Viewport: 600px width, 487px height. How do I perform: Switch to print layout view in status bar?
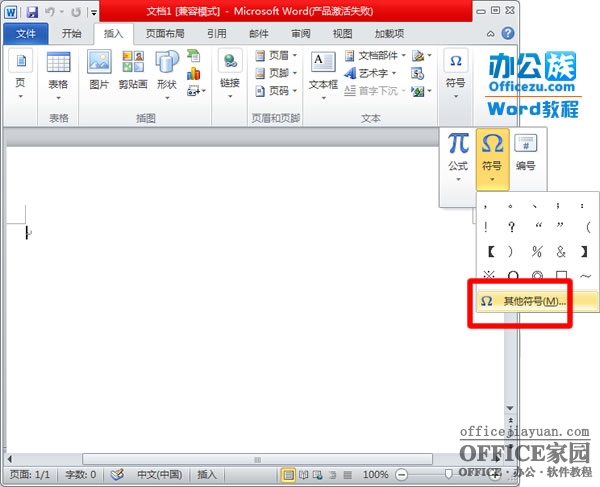[x=288, y=475]
